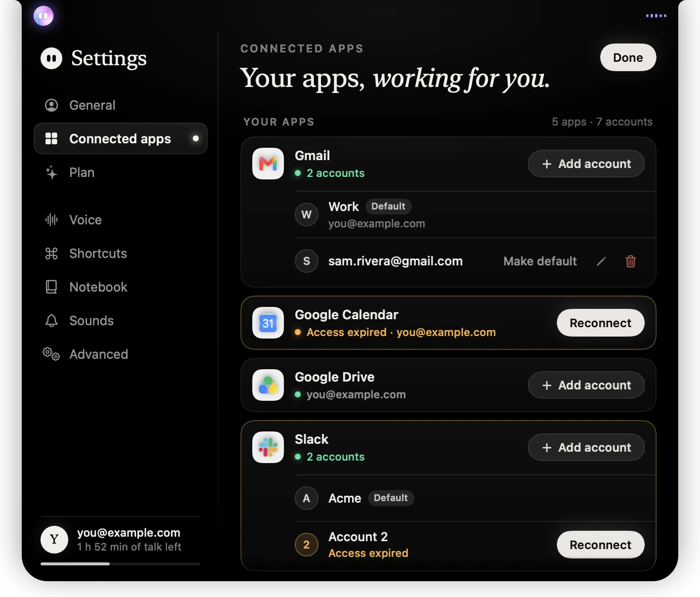Add account to Gmail
The width and height of the screenshot is (700, 597).
pyautogui.click(x=586, y=164)
